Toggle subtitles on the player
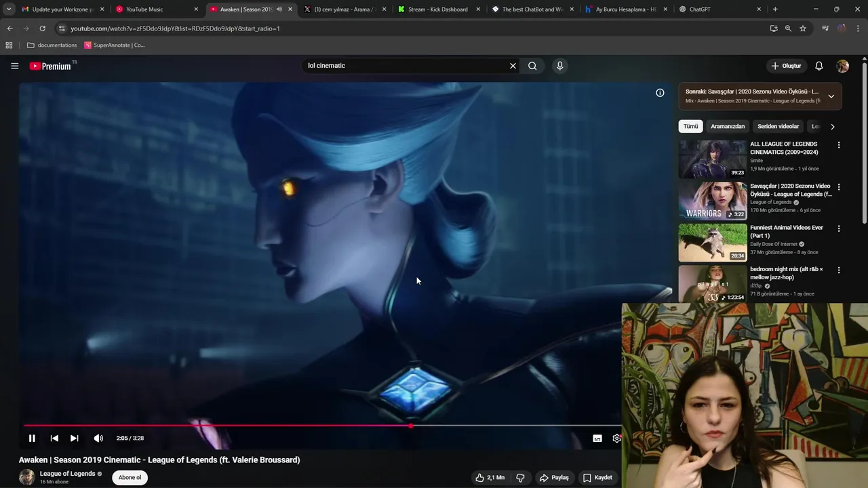Image resolution: width=868 pixels, height=488 pixels. click(x=597, y=439)
